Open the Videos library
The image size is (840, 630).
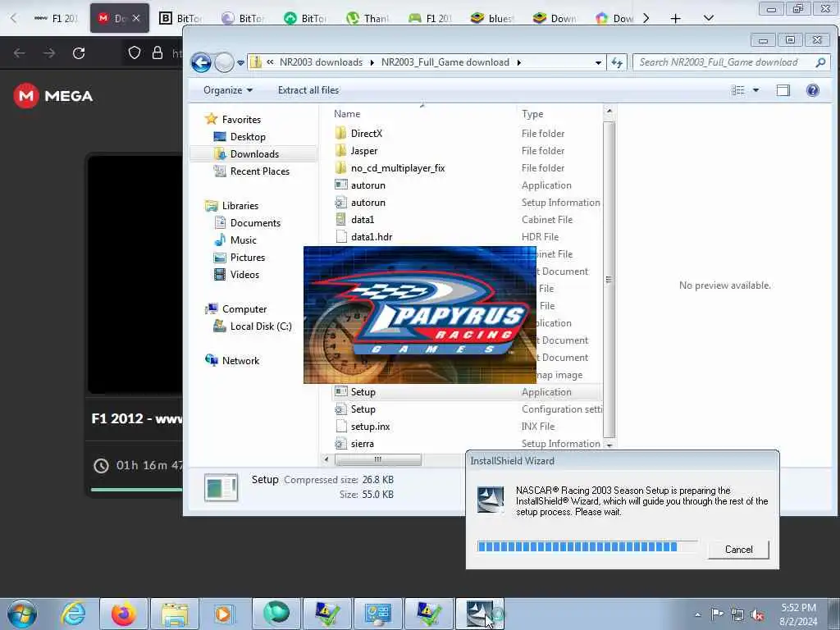pos(244,274)
